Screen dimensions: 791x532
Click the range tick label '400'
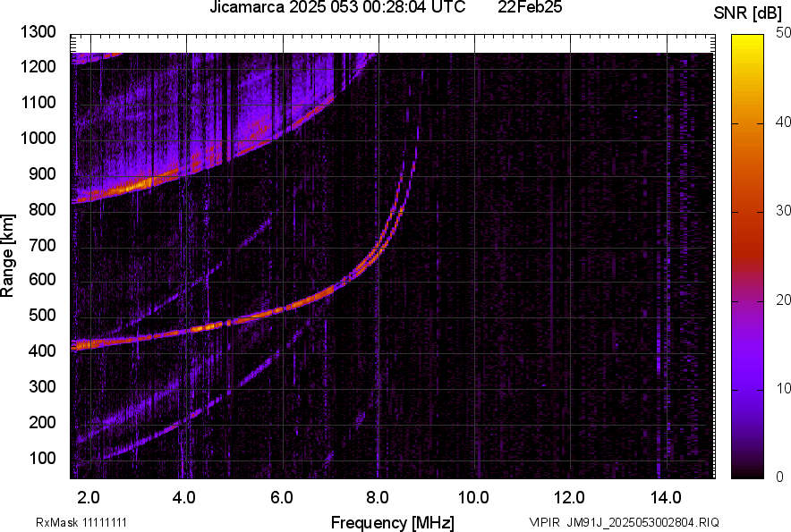point(42,350)
